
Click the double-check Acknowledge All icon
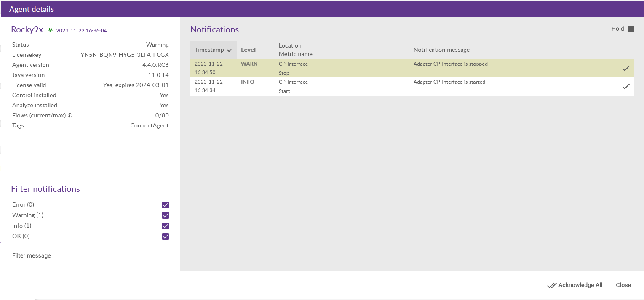point(552,285)
